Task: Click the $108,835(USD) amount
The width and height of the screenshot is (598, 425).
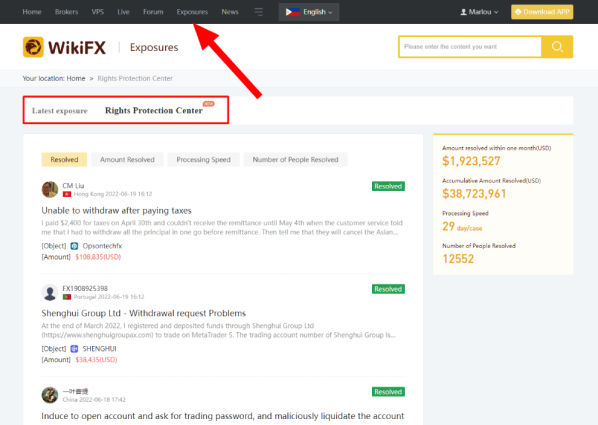Action: coord(98,257)
